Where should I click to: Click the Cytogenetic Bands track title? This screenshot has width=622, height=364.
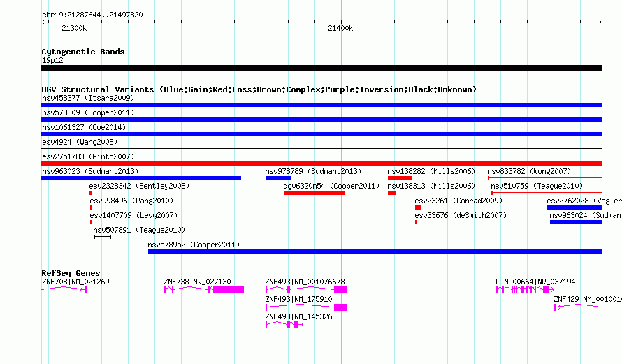point(83,52)
